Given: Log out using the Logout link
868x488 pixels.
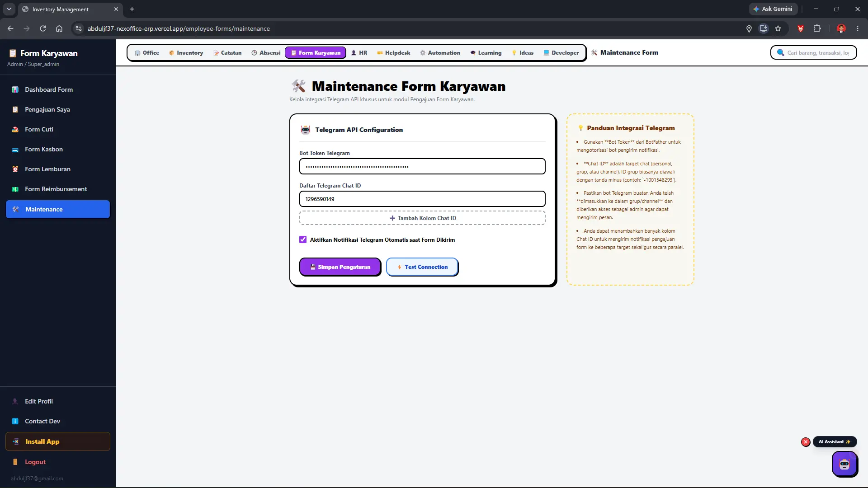Looking at the screenshot, I should (x=58, y=462).
